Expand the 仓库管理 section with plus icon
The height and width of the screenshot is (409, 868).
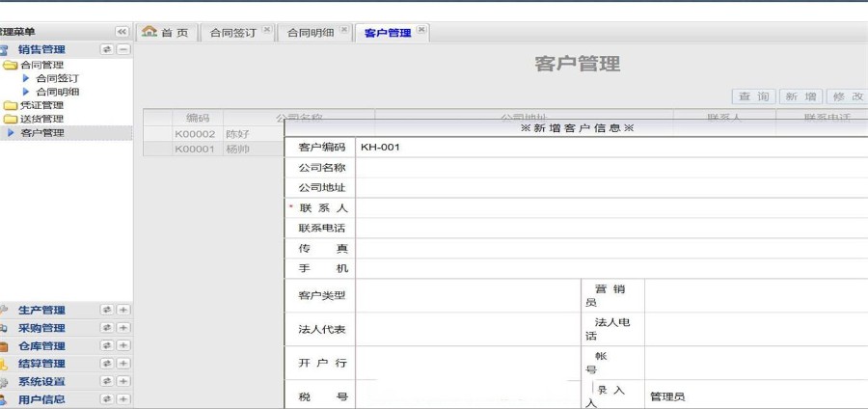coord(123,345)
